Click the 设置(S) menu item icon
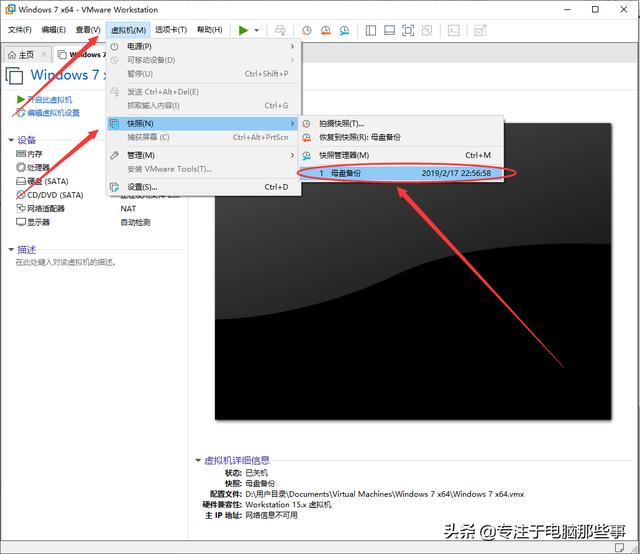Screen dimensions: 640x554 coord(115,187)
